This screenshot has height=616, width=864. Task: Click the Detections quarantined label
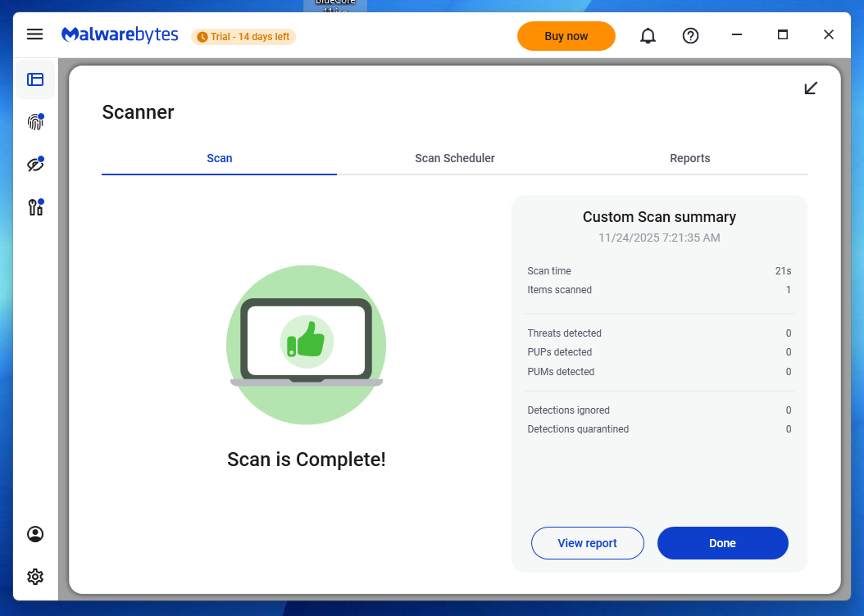(577, 429)
